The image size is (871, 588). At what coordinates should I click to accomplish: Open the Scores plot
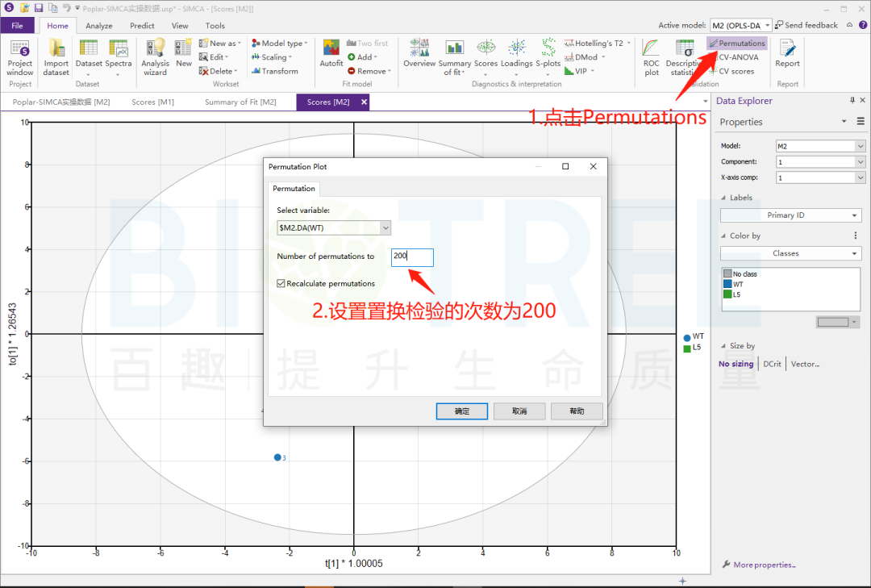click(x=486, y=55)
